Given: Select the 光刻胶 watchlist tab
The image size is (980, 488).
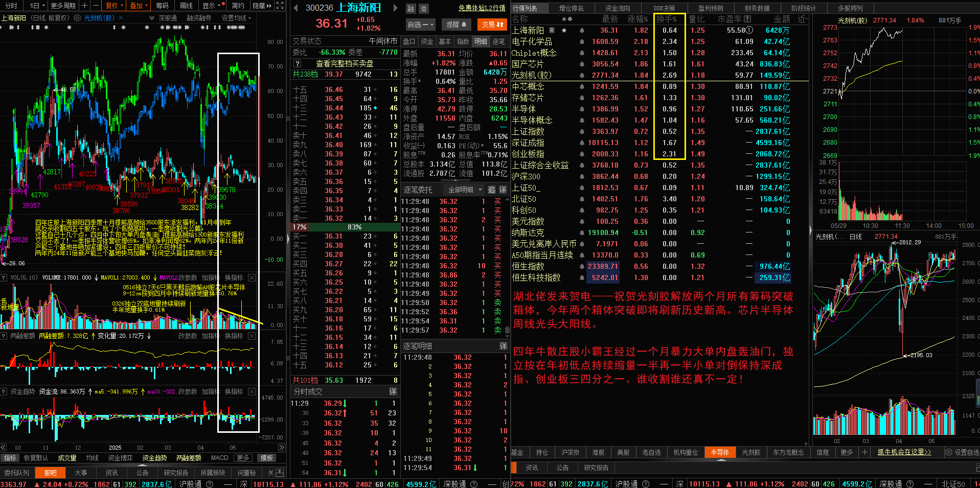Looking at the screenshot, I should click(751, 452).
